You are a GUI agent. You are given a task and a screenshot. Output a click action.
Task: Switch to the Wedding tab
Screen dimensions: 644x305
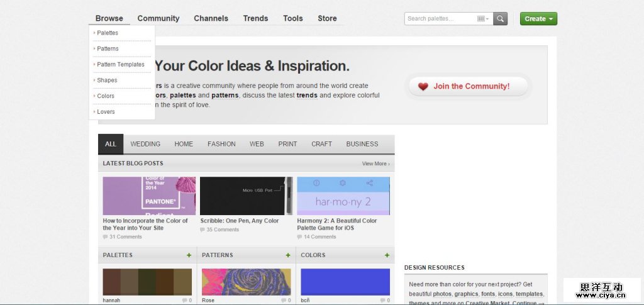coord(145,144)
